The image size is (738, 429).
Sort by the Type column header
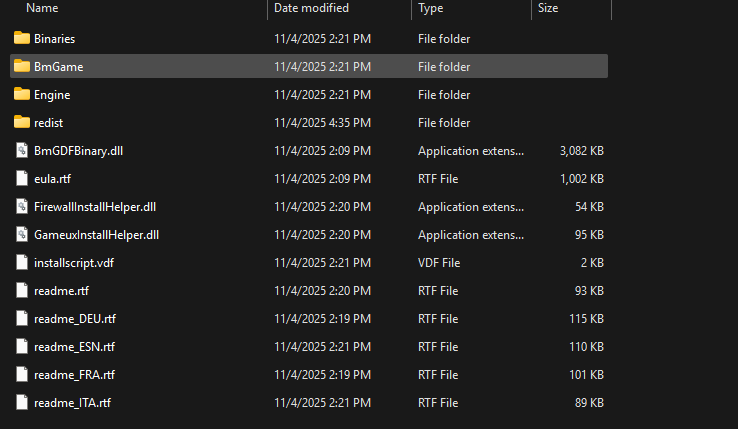tap(431, 8)
